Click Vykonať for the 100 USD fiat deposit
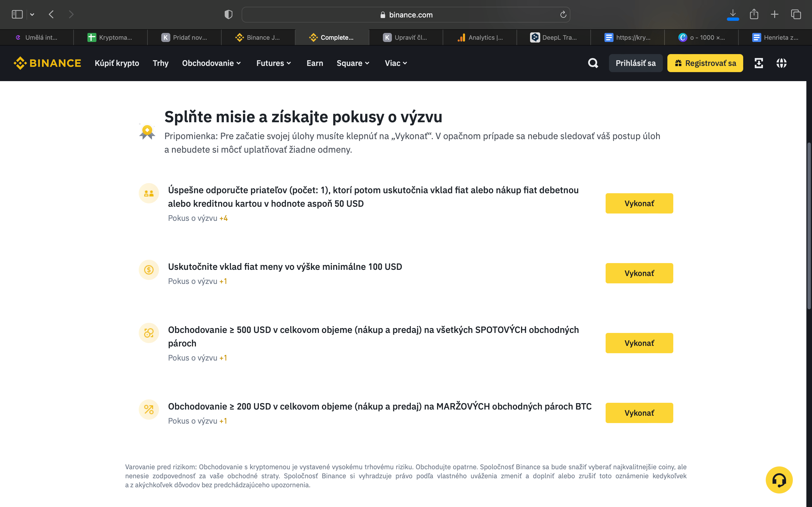The height and width of the screenshot is (507, 812). 639,273
